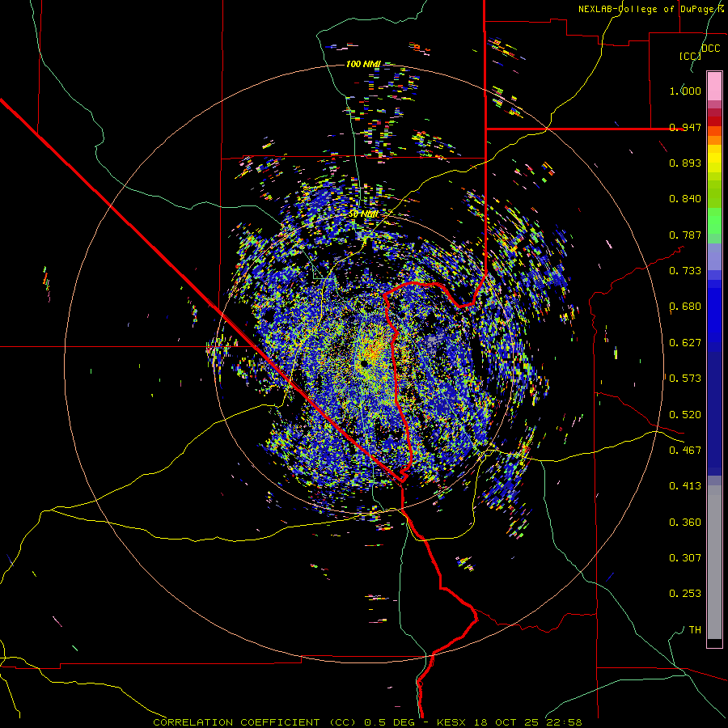Click the black radar site dot at center

pos(365,363)
